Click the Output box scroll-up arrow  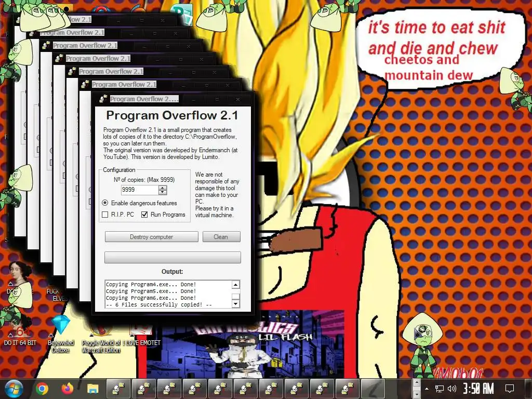[x=236, y=284]
